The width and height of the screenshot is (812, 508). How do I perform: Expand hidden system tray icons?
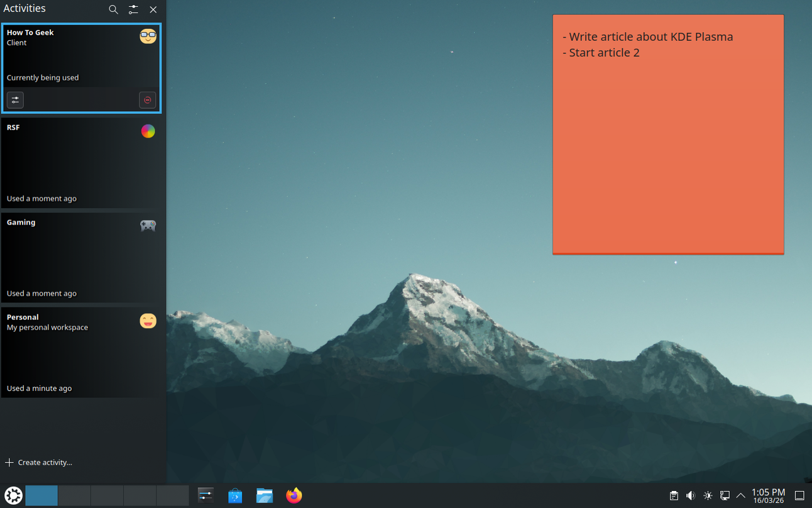click(x=741, y=495)
